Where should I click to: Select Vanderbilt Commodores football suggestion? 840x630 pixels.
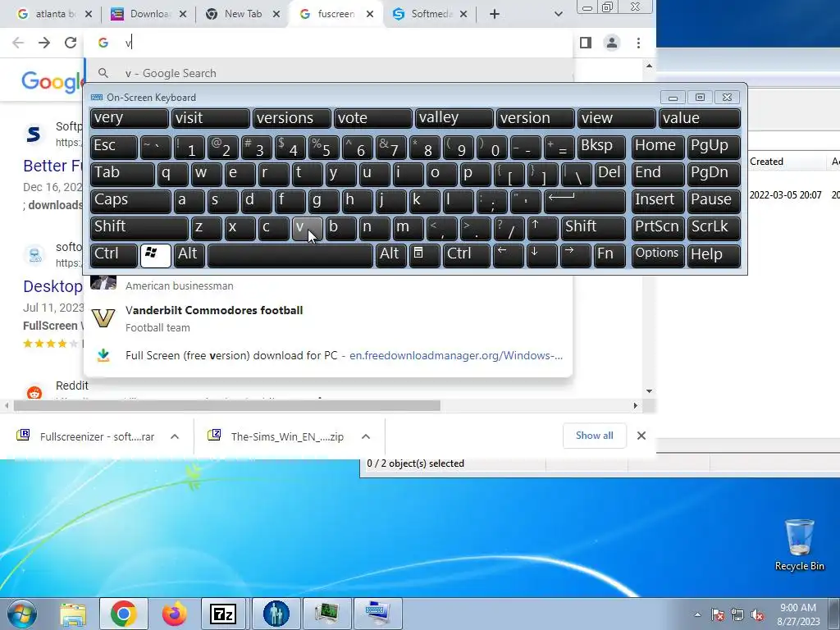328,318
